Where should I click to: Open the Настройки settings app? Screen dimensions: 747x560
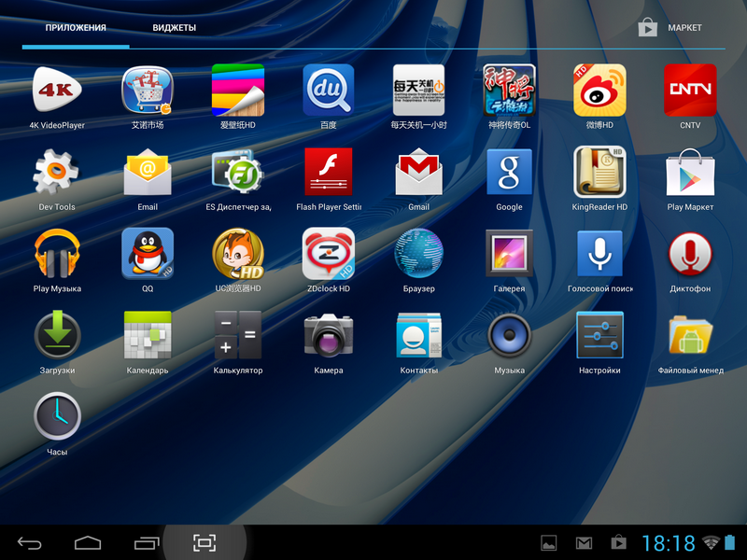pos(599,335)
